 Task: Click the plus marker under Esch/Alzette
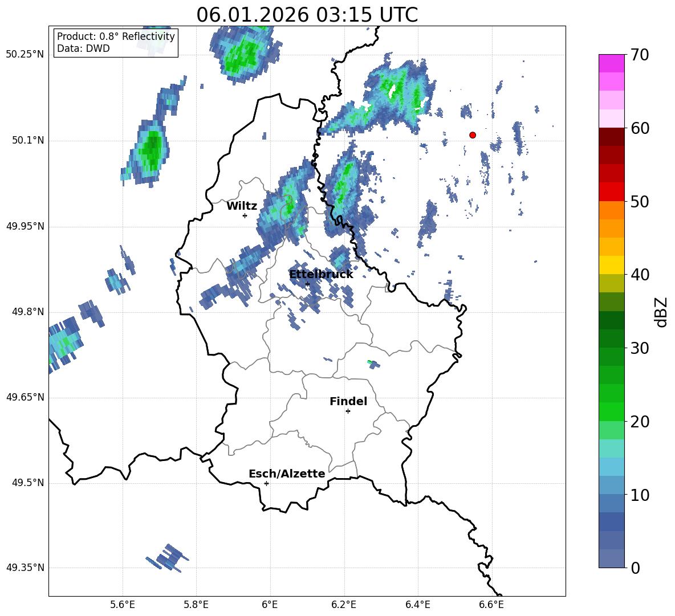click(x=266, y=483)
